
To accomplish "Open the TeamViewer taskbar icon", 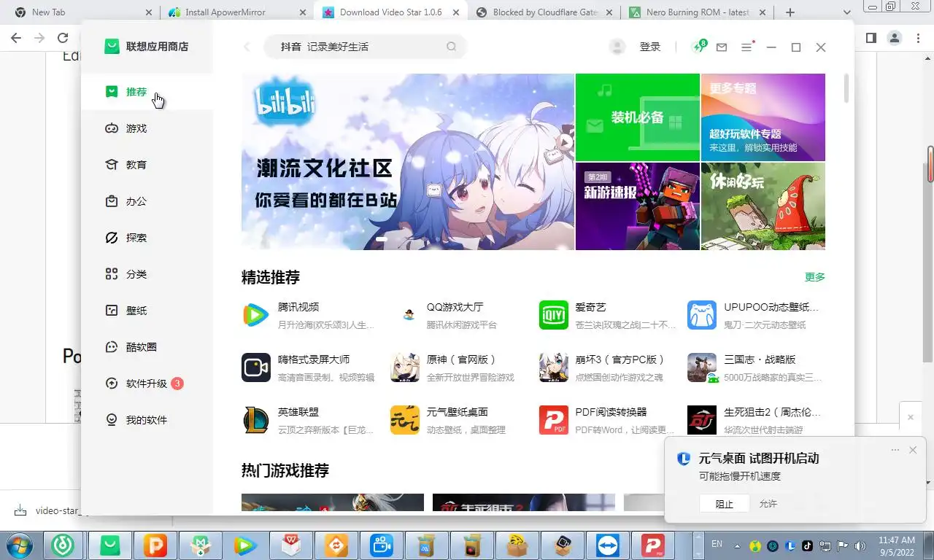I will tap(607, 545).
